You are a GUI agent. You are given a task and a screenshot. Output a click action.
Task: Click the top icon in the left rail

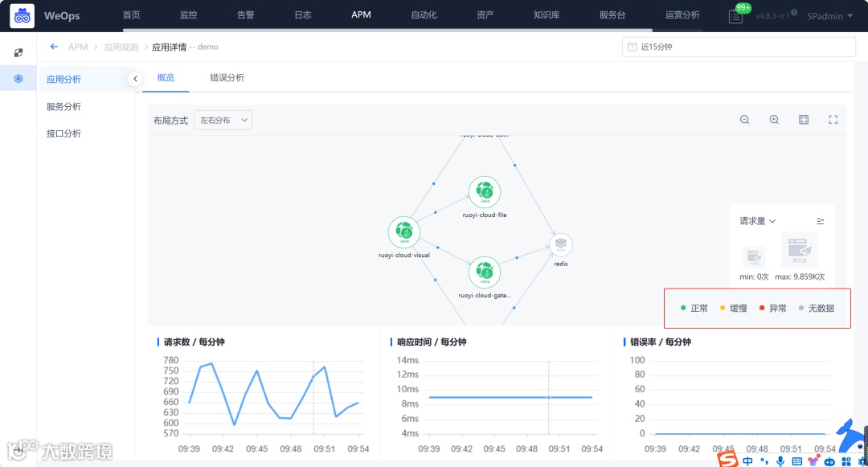point(18,52)
